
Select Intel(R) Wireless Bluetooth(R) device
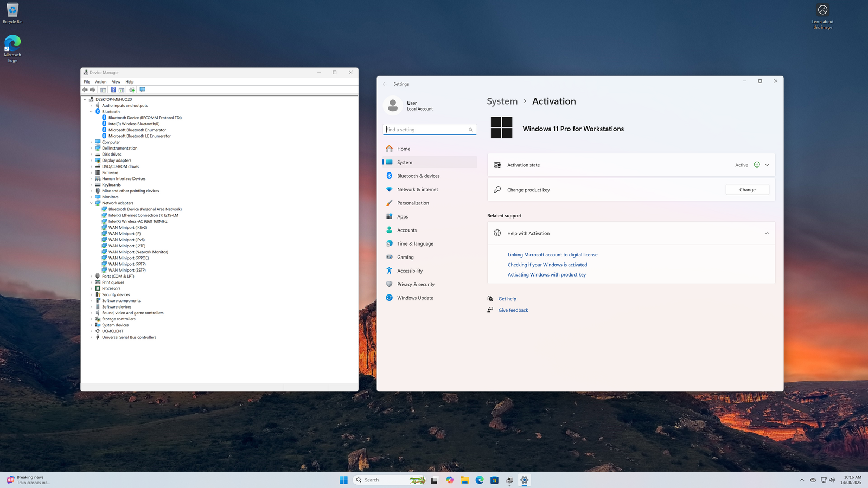(x=133, y=124)
